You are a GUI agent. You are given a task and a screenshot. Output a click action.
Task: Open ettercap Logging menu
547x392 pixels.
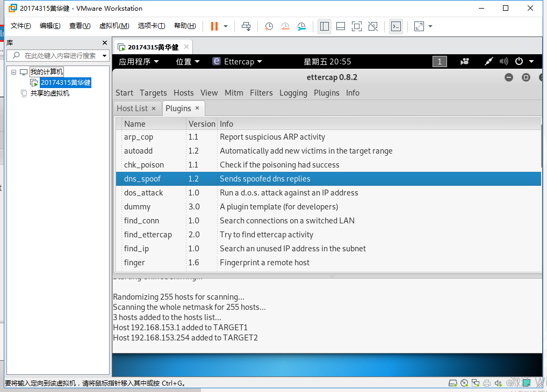pos(293,93)
